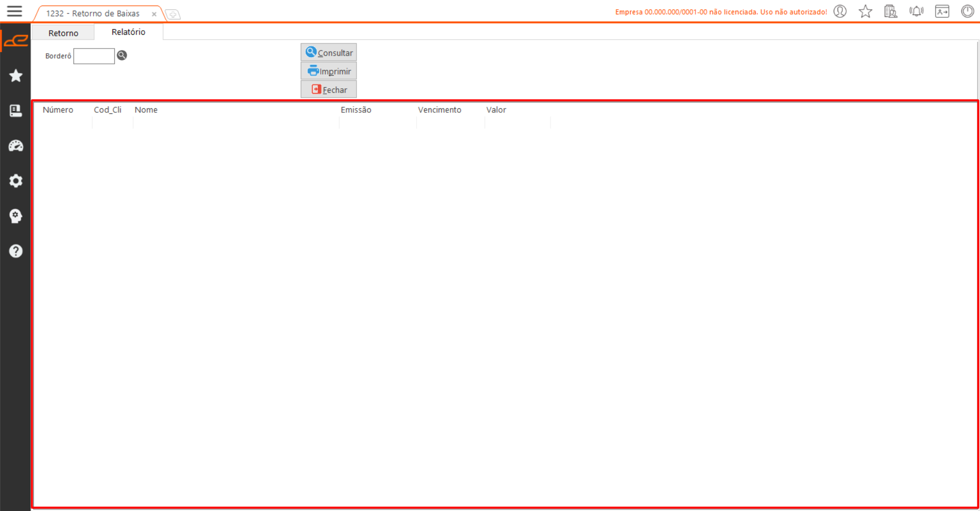
Task: Open favorites star in the left sidebar
Action: click(x=16, y=76)
